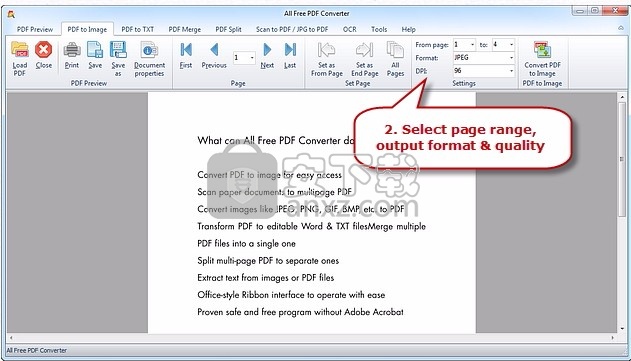Go to Scan to PDF / JPG to PDF tab

292,29
